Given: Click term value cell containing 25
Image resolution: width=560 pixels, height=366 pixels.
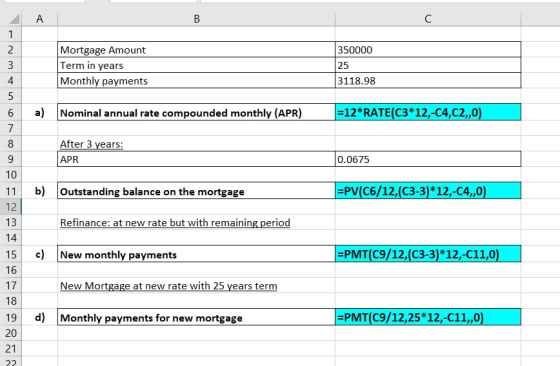Looking at the screenshot, I should [x=428, y=65].
